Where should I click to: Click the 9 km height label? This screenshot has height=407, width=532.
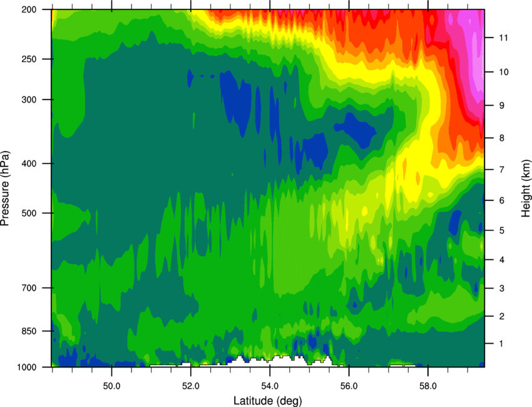coord(502,106)
